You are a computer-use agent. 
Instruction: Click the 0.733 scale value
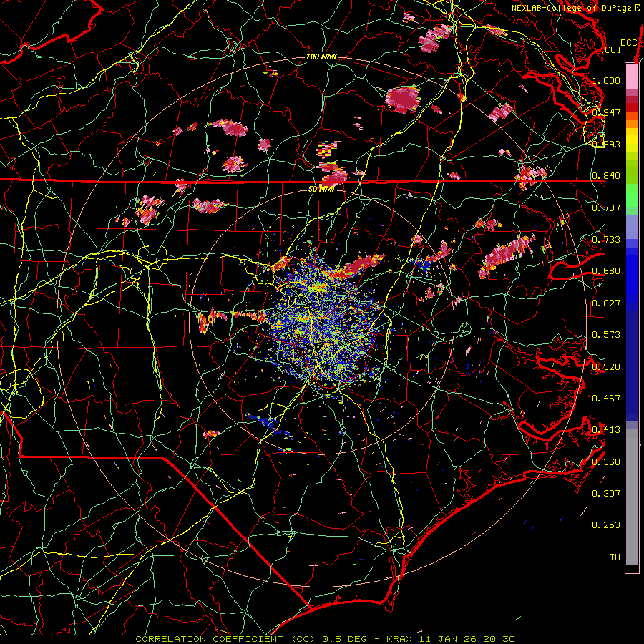point(606,239)
